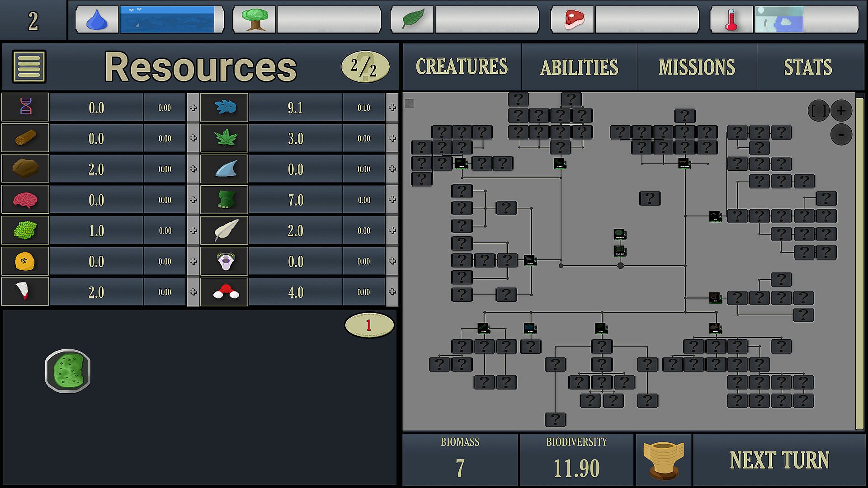Select the pink brain resource icon
Image resolution: width=868 pixels, height=488 pixels.
[25, 199]
